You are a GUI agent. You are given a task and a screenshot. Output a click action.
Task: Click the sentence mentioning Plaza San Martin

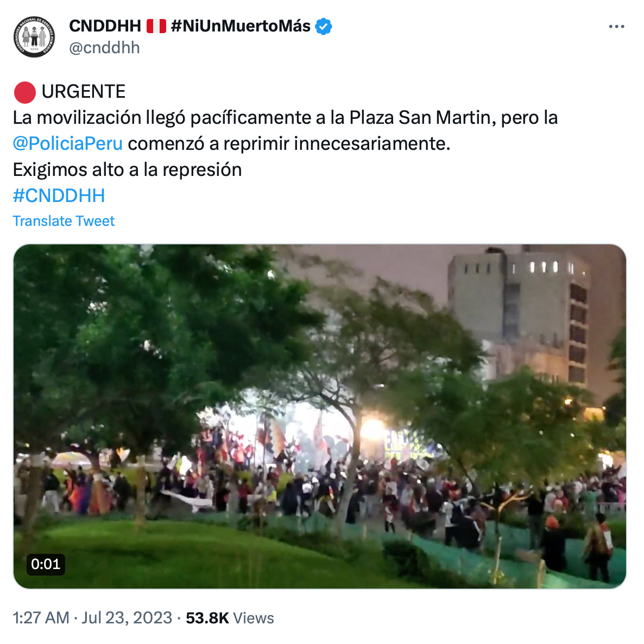coord(285,118)
